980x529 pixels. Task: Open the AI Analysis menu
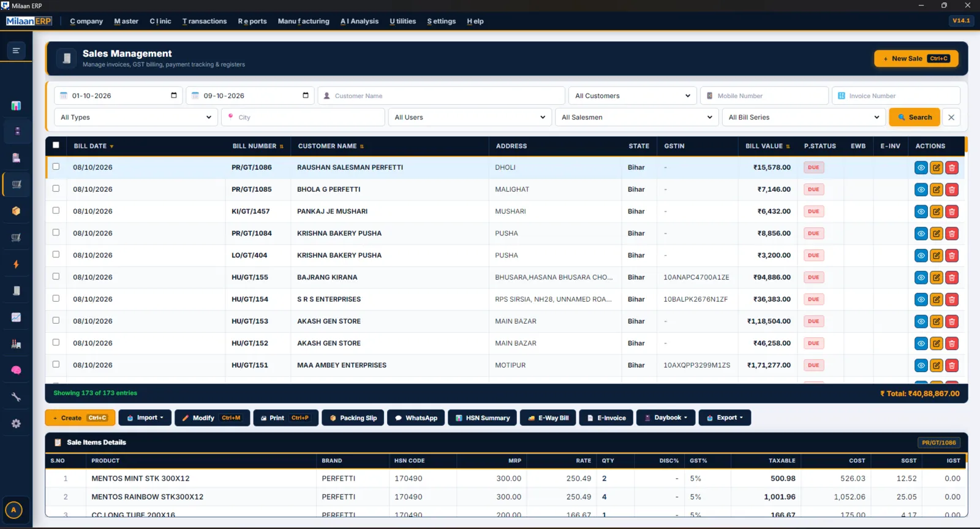coord(360,21)
